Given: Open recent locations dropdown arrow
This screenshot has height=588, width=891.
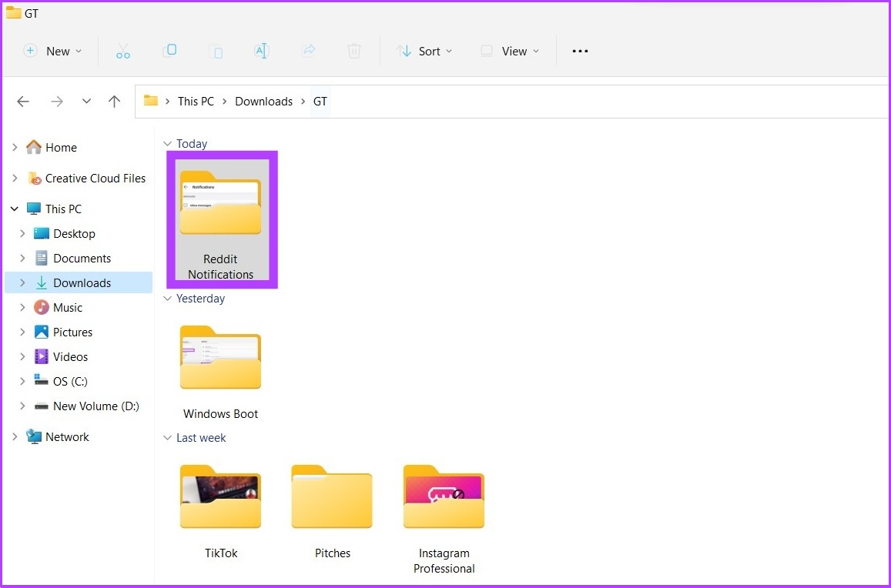Looking at the screenshot, I should click(86, 102).
